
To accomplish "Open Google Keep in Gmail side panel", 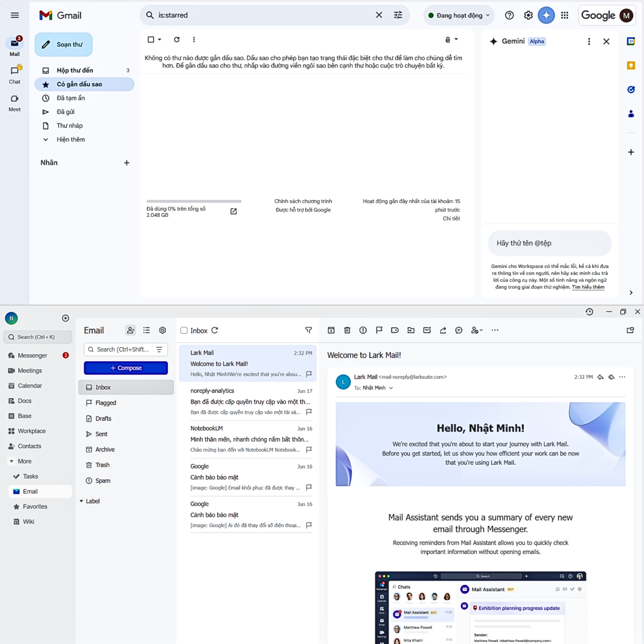I will coord(631,65).
